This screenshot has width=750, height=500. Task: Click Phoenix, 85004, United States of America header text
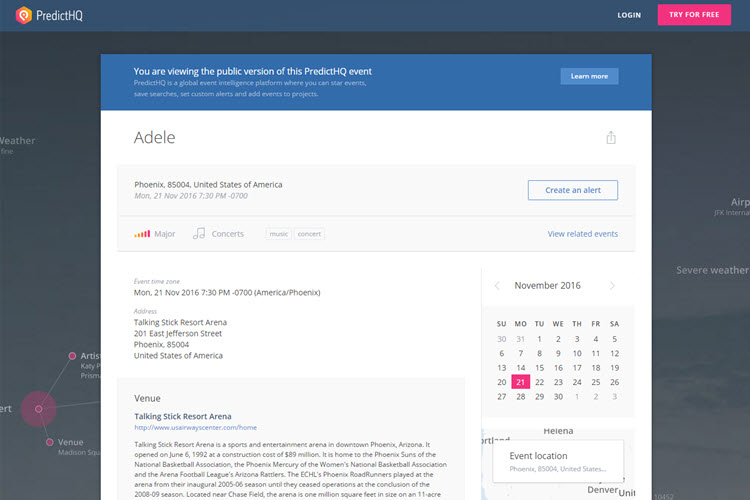pos(208,185)
